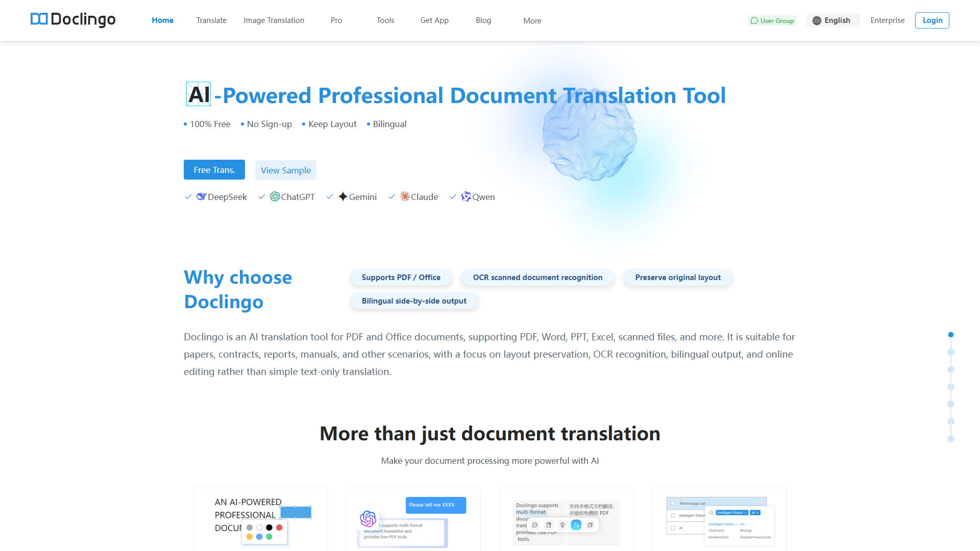980x551 pixels.
Task: Click the search magnifier in the terminology card
Action: (711, 513)
